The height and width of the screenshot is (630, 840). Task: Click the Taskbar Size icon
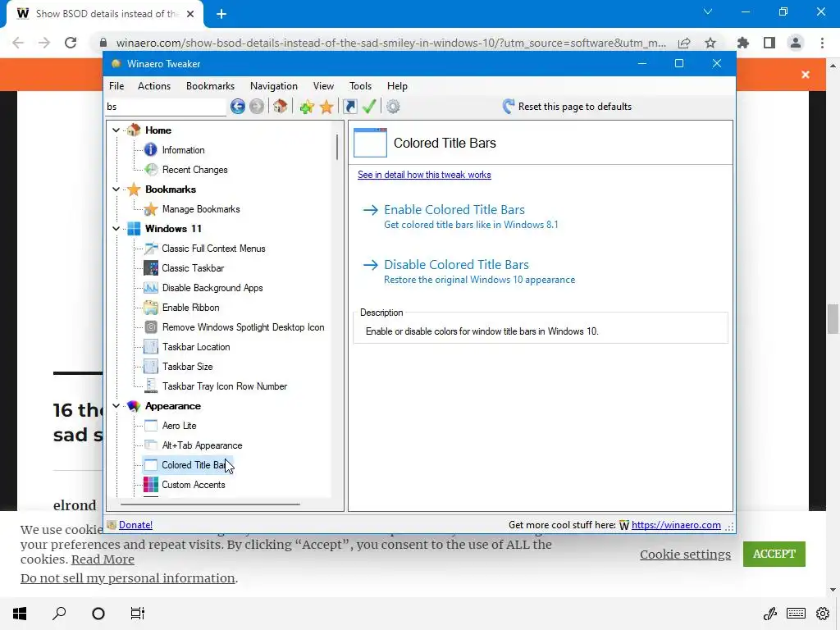151,367
